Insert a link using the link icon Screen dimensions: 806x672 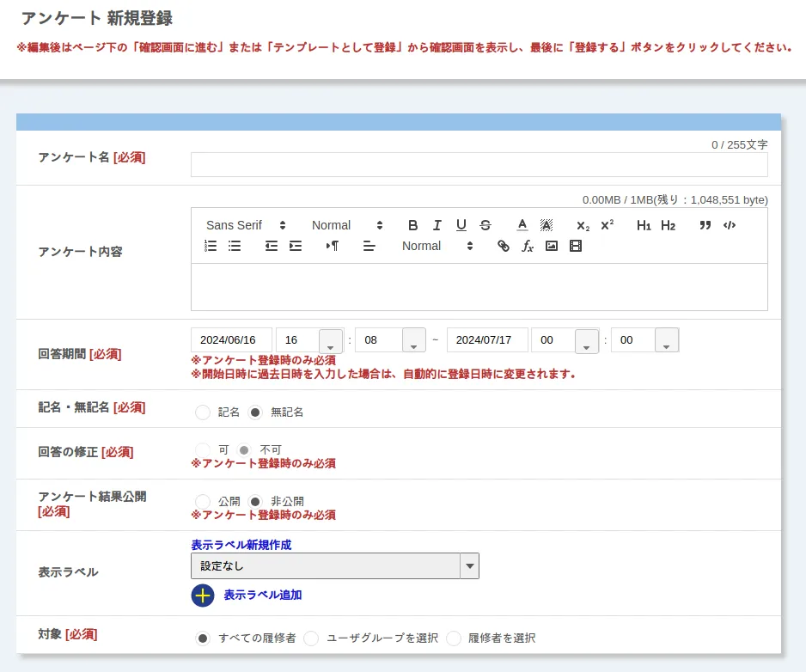[504, 246]
